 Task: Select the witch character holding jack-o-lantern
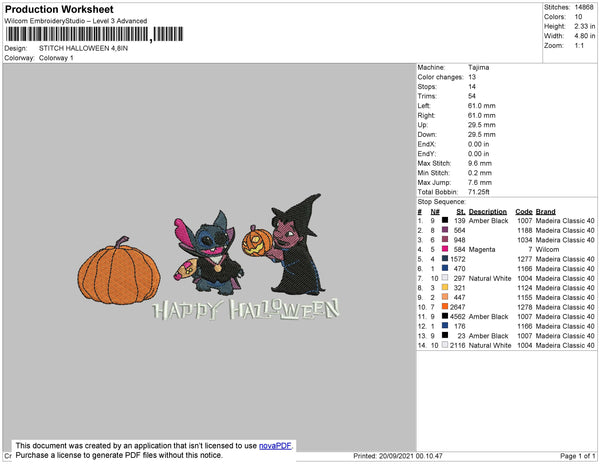[285, 245]
